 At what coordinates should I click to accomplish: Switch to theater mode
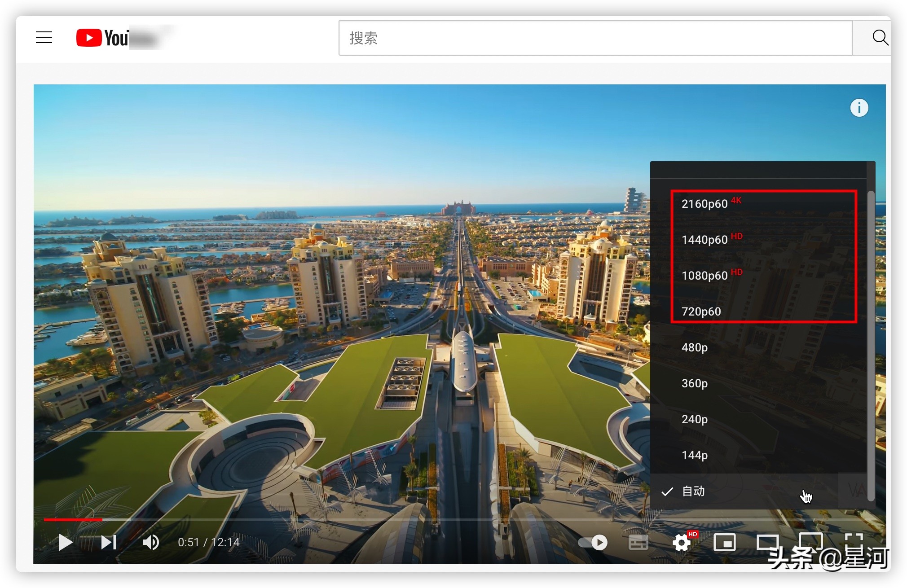click(x=767, y=542)
